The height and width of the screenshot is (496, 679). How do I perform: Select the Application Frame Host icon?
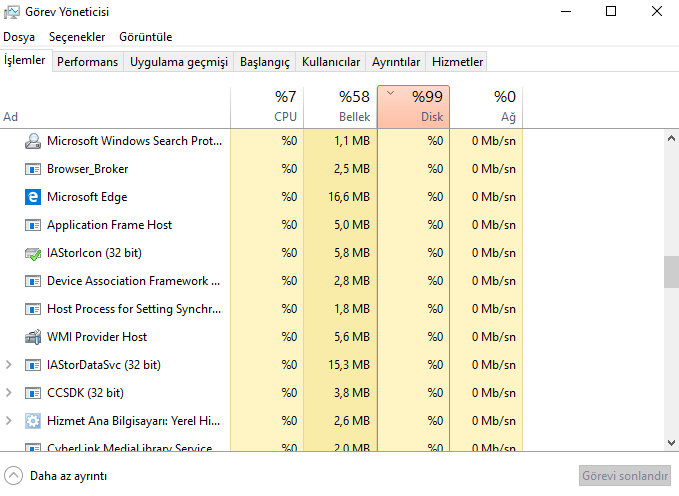[x=33, y=225]
